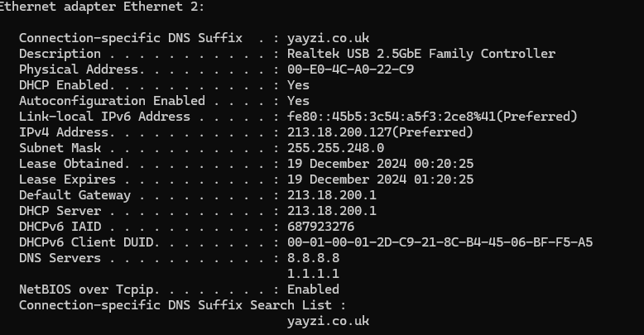The height and width of the screenshot is (335, 644).
Task: Click the yayzi.co.uk search list entry at bottom
Action: click(328, 321)
